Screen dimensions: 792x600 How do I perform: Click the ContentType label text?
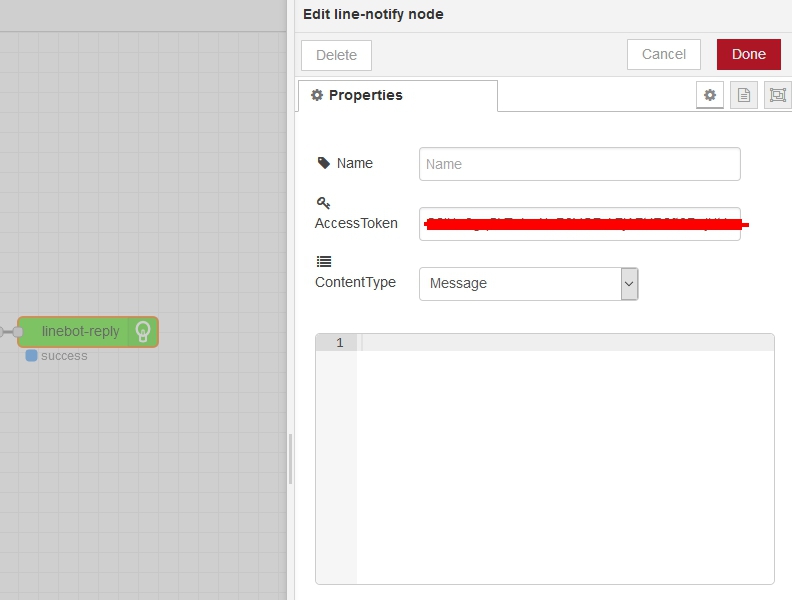(356, 282)
